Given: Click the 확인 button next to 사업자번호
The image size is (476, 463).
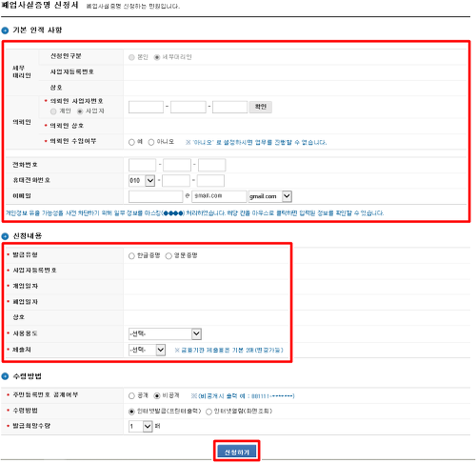Looking at the screenshot, I should tap(261, 107).
